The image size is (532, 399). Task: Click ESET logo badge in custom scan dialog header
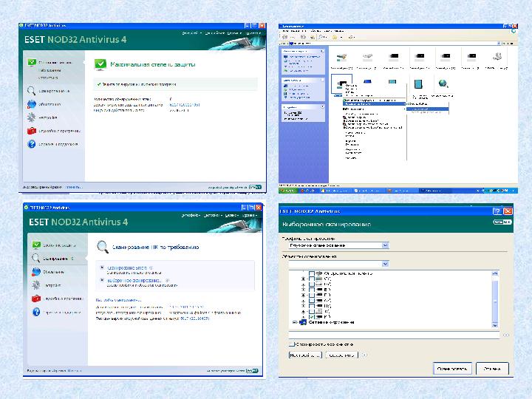(x=502, y=222)
